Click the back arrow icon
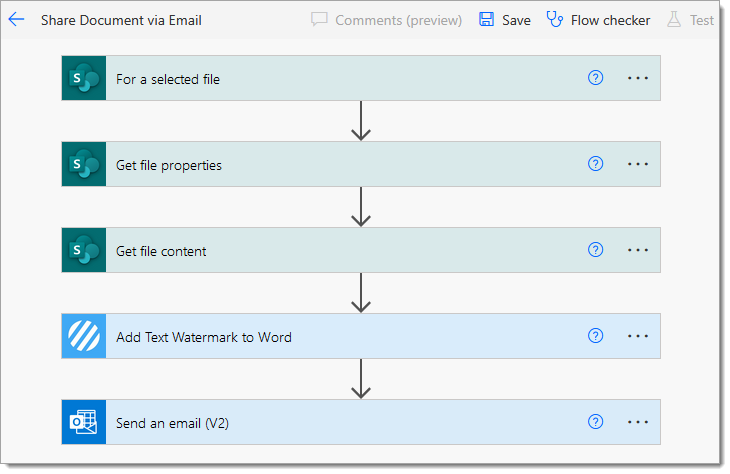730x474 pixels. coord(16,20)
